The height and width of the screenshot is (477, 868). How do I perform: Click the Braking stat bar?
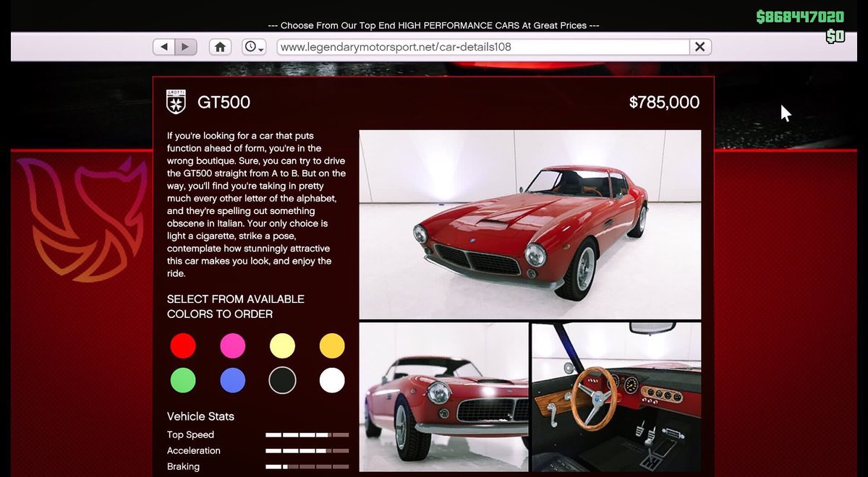pyautogui.click(x=307, y=467)
